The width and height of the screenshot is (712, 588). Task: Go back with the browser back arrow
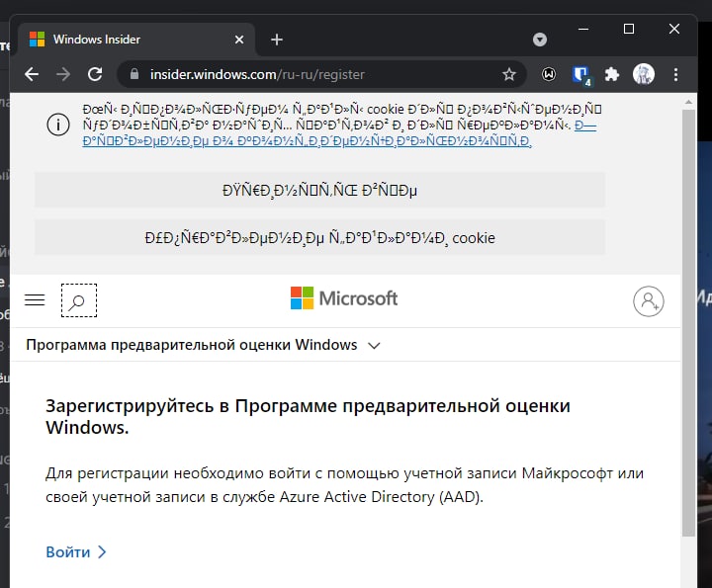point(32,74)
